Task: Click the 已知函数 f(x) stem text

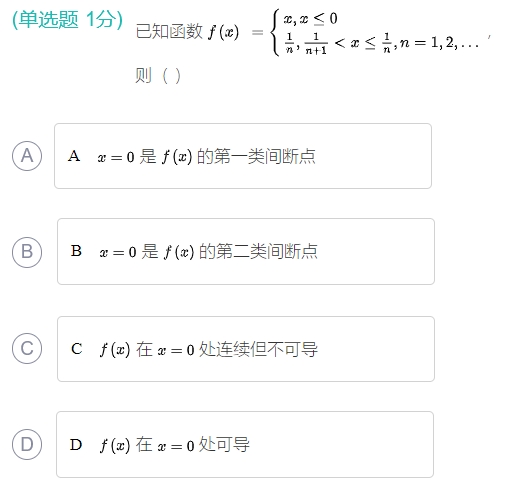Action: coord(187,32)
